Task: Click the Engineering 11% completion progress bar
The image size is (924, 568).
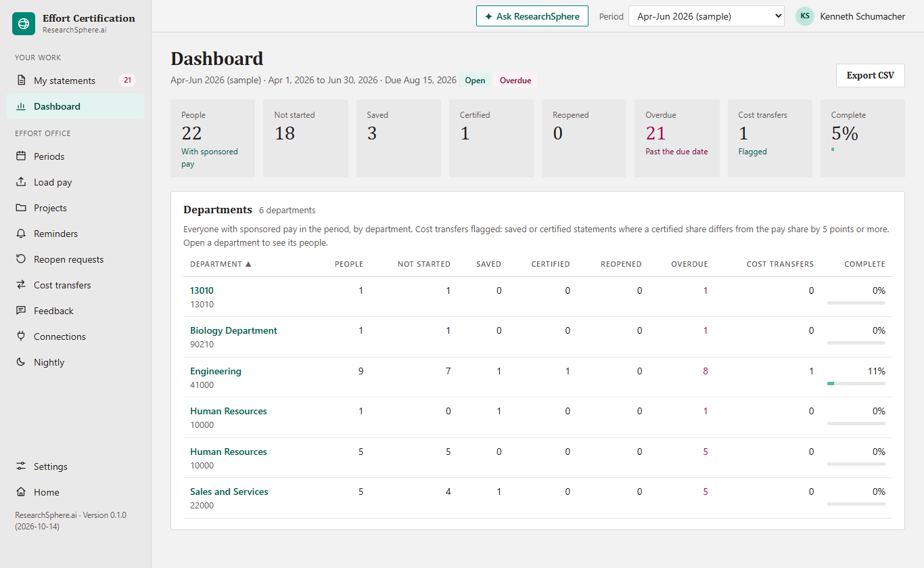Action: click(856, 384)
